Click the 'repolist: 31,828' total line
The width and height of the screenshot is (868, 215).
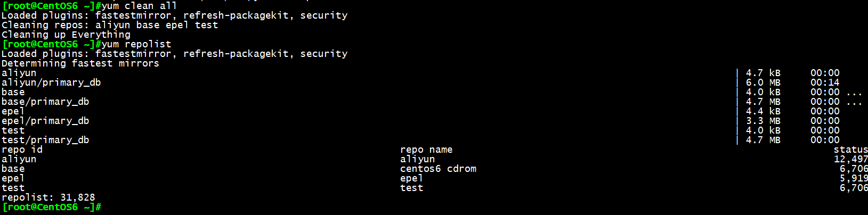tap(48, 197)
